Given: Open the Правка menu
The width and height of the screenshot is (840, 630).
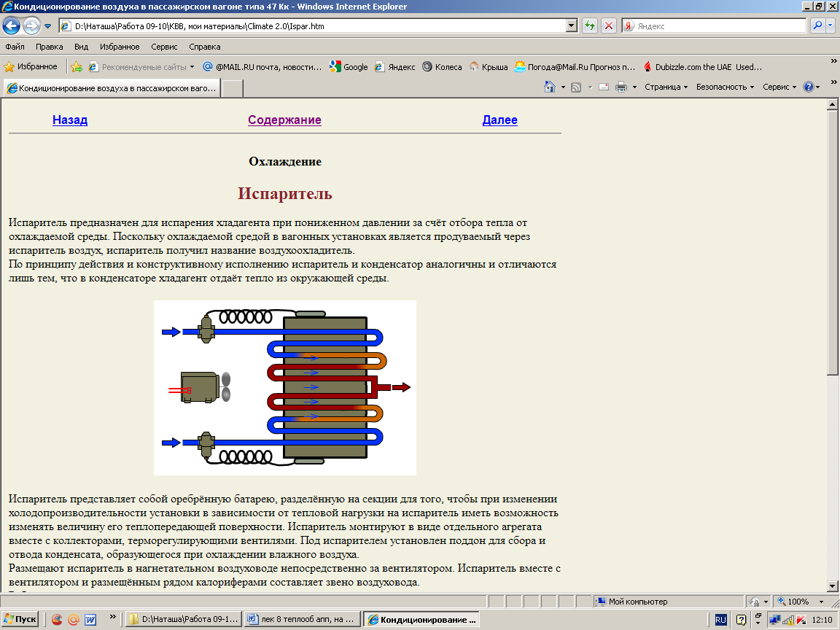Looking at the screenshot, I should (x=50, y=47).
